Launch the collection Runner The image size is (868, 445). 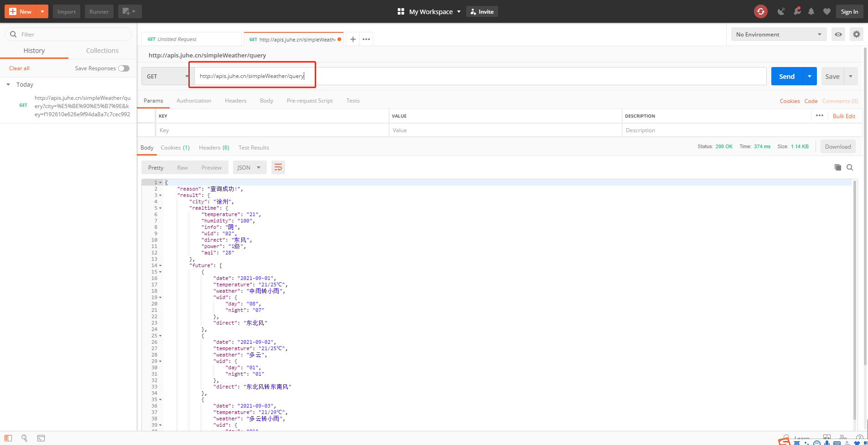[99, 11]
